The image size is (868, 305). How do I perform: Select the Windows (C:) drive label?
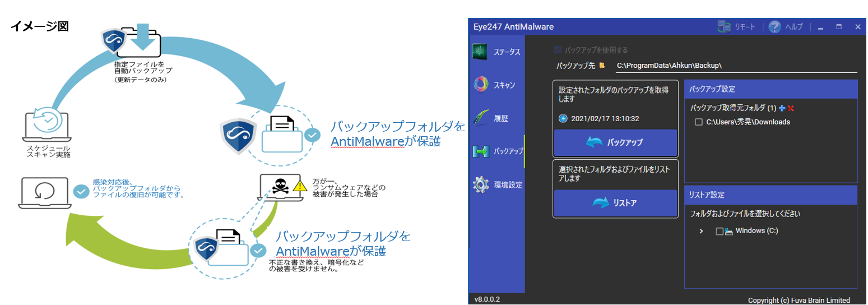[x=757, y=230]
